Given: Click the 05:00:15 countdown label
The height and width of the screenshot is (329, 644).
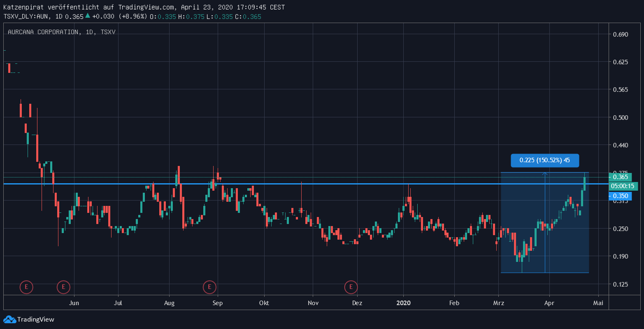Looking at the screenshot, I should [624, 186].
